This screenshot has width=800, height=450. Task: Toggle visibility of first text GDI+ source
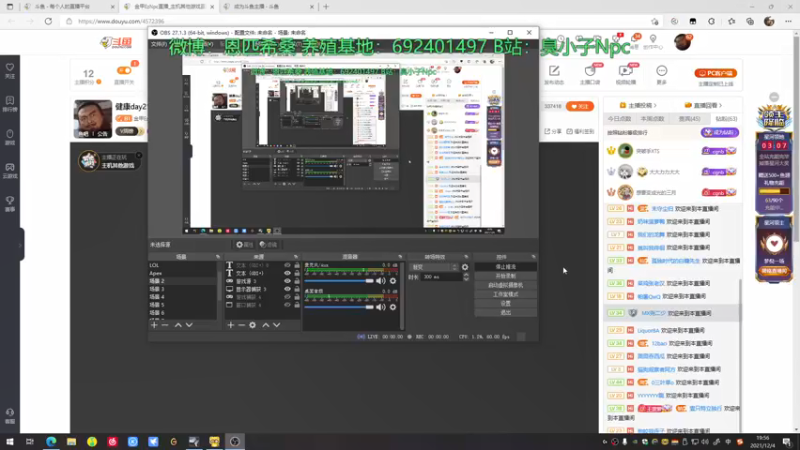pos(287,265)
